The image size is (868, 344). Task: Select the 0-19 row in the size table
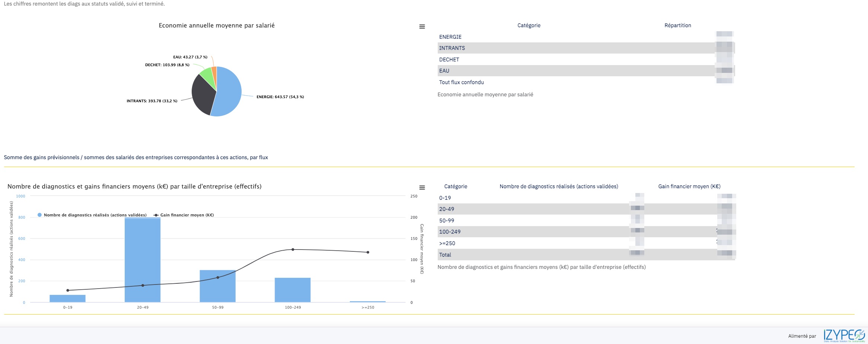coord(587,198)
